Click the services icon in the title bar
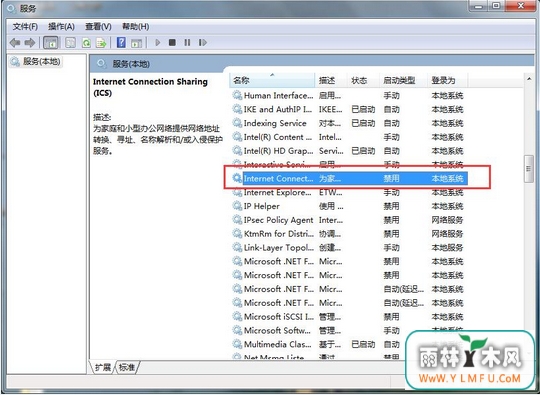540x395 pixels. coord(11,9)
